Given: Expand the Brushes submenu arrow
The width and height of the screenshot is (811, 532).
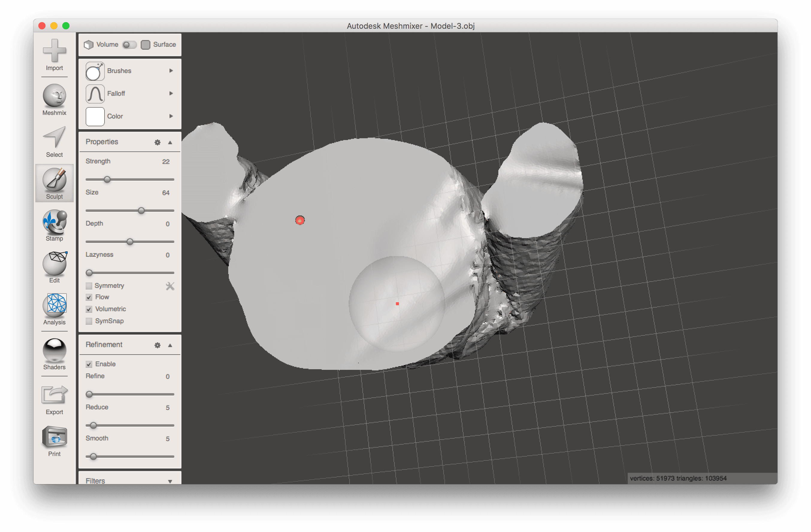Looking at the screenshot, I should 171,71.
